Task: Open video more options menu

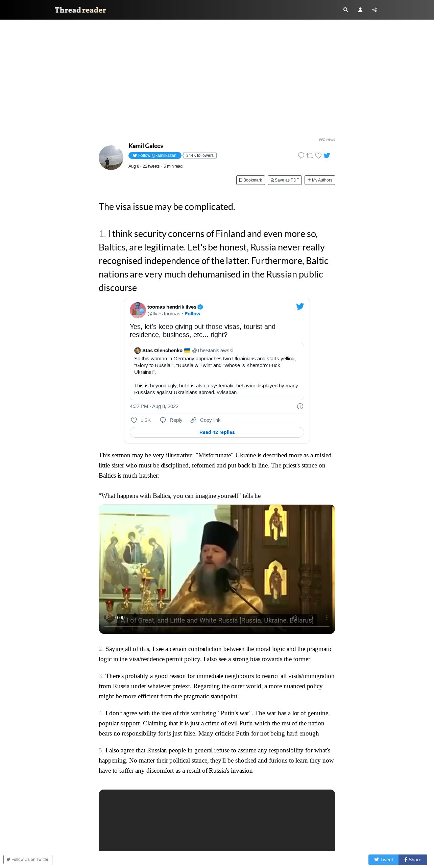Action: (327, 618)
